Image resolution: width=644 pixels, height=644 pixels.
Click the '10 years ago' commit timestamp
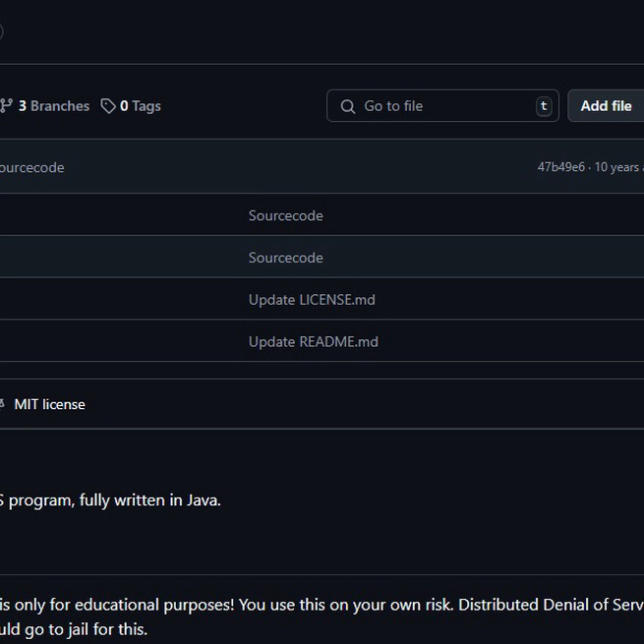[618, 167]
